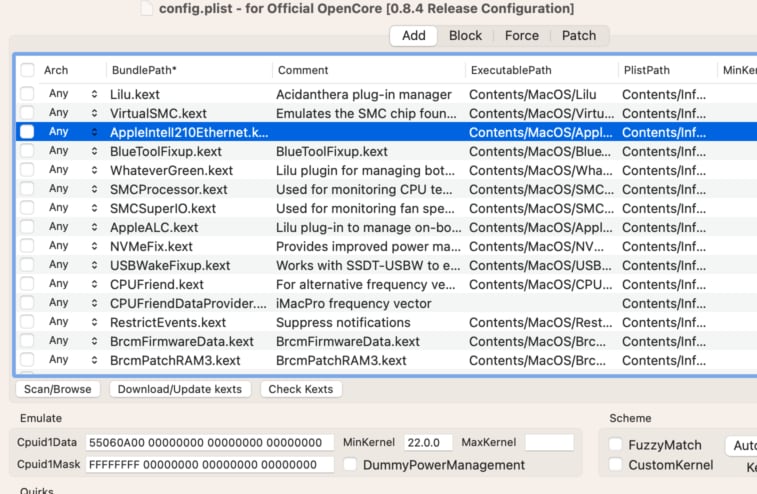The height and width of the screenshot is (494, 757).
Task: Click 'iMacPro frequency vector' comment
Action: [353, 303]
